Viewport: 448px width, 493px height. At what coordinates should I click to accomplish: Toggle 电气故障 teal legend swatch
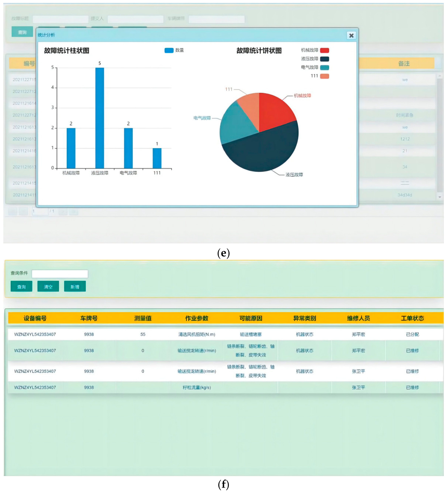tap(325, 67)
